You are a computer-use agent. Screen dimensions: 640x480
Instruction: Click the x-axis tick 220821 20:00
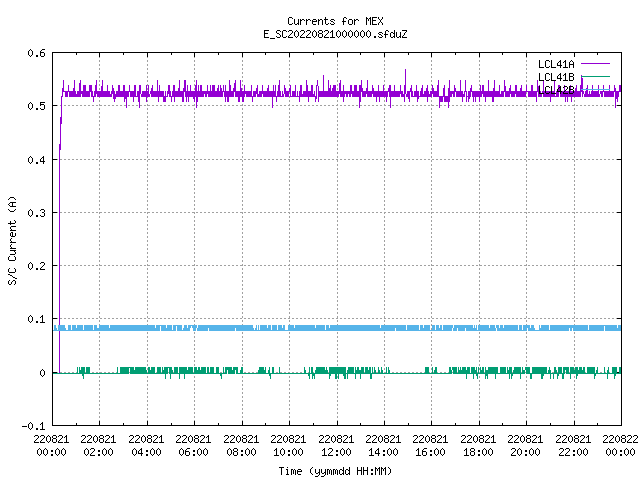pyautogui.click(x=525, y=446)
